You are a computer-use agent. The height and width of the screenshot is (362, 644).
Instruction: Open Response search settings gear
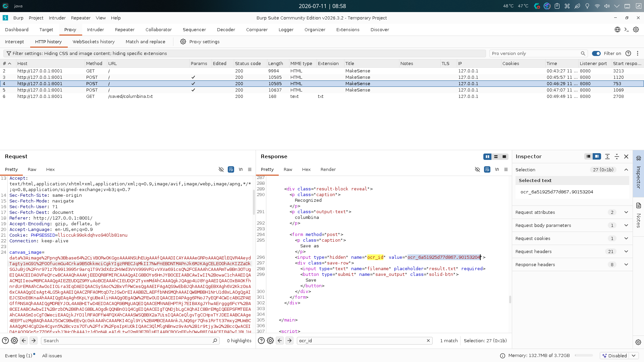(x=270, y=341)
